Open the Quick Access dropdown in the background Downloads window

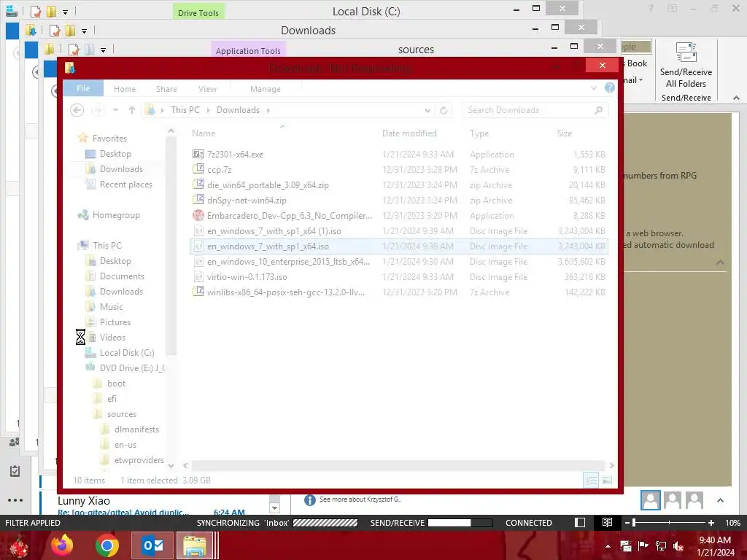pyautogui.click(x=84, y=31)
